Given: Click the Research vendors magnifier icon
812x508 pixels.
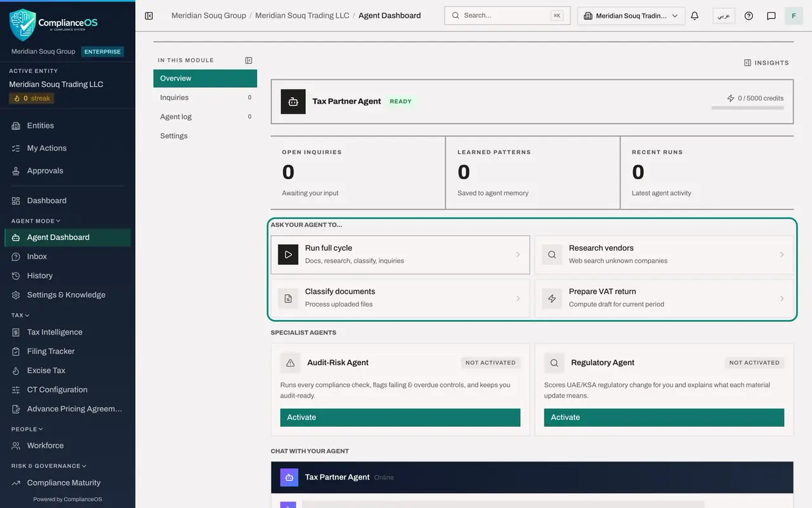Looking at the screenshot, I should [552, 255].
